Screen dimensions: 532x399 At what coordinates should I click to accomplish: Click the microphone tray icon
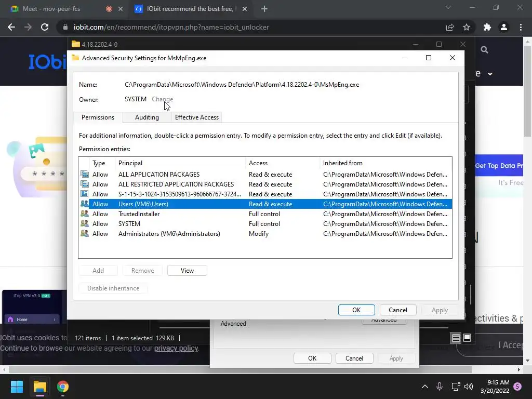pos(440,387)
